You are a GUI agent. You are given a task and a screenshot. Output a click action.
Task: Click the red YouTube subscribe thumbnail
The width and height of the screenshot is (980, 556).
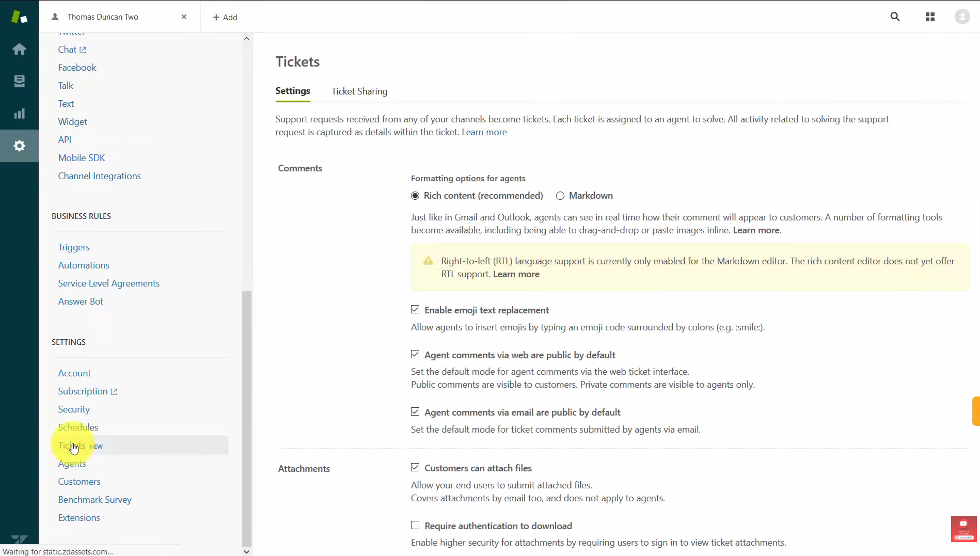963,529
